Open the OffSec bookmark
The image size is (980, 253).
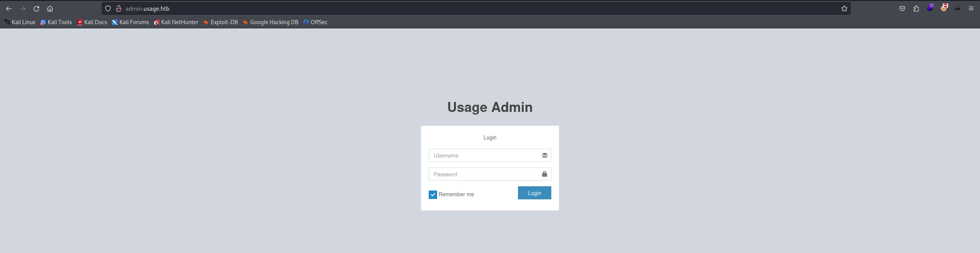pos(315,22)
